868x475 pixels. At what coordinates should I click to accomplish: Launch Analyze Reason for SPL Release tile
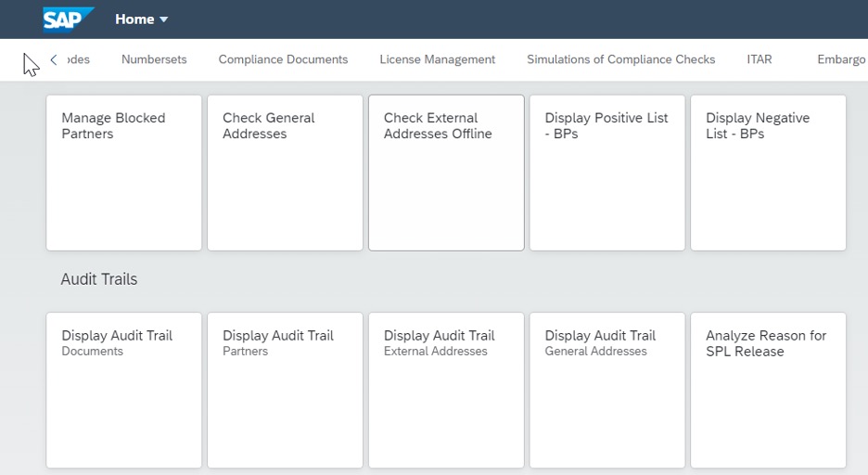pos(769,391)
